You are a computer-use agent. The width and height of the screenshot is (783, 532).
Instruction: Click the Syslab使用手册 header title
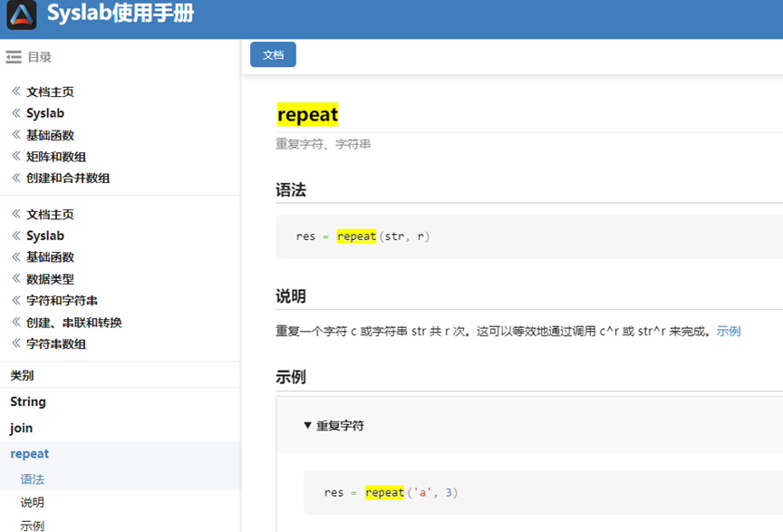(121, 13)
